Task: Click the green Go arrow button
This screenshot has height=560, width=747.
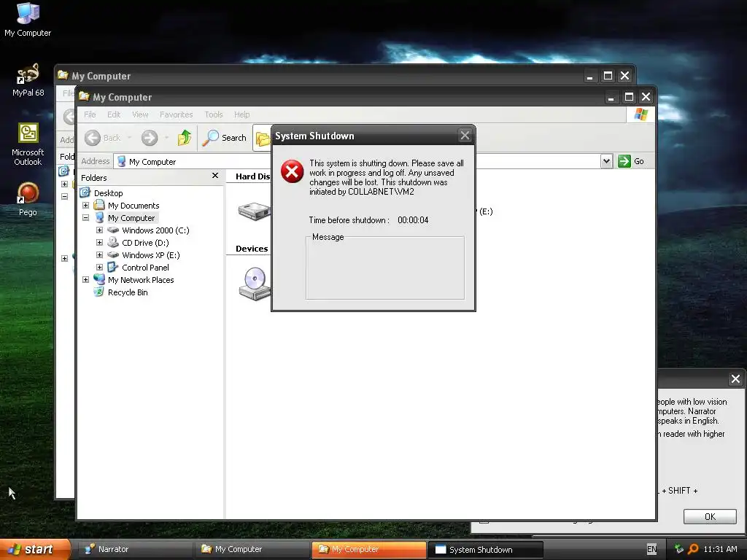Action: [x=624, y=161]
